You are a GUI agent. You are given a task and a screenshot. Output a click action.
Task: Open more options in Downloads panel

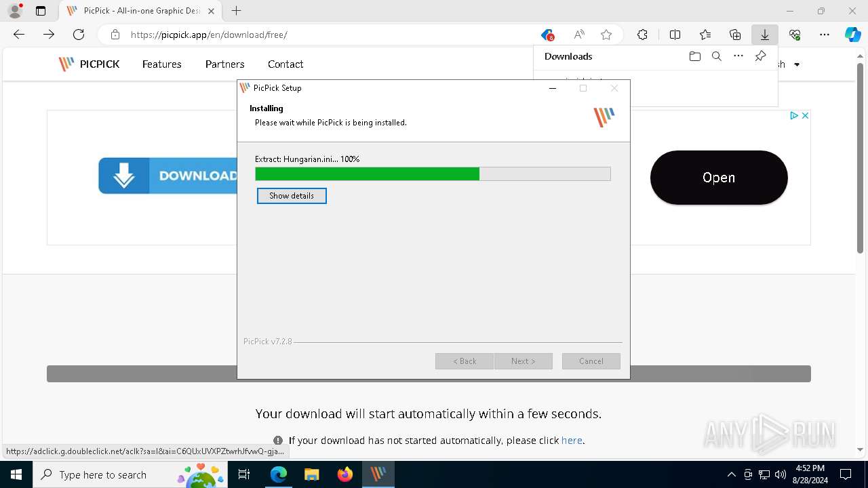[738, 56]
